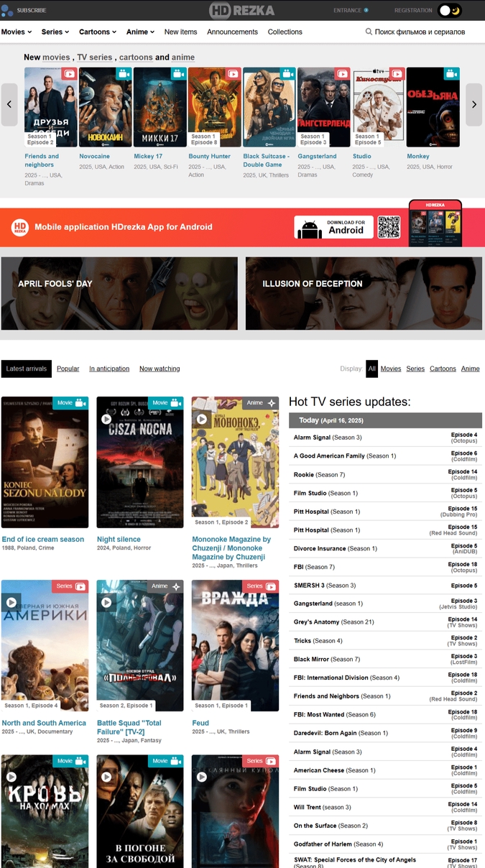Screen dimensions: 485x868
Task: Click the Registration link
Action: pos(413,11)
